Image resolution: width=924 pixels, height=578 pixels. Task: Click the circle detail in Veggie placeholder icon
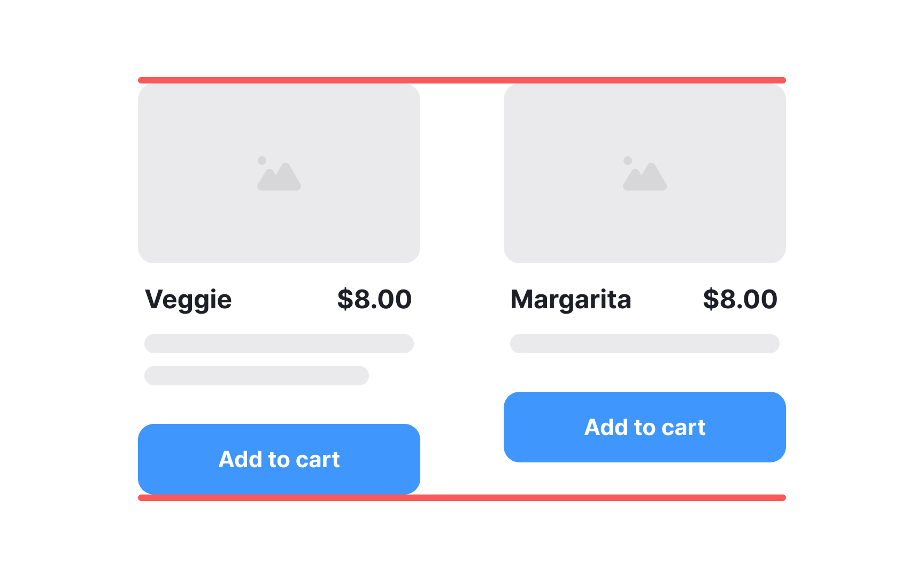(262, 160)
